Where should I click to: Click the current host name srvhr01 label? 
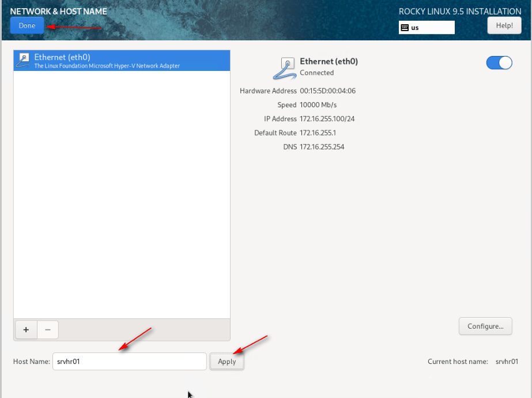[507, 362]
